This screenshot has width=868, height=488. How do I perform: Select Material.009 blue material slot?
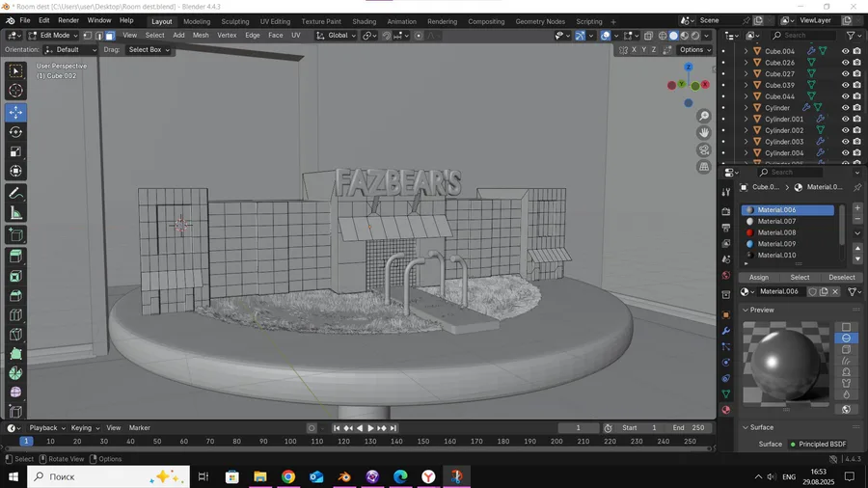787,244
